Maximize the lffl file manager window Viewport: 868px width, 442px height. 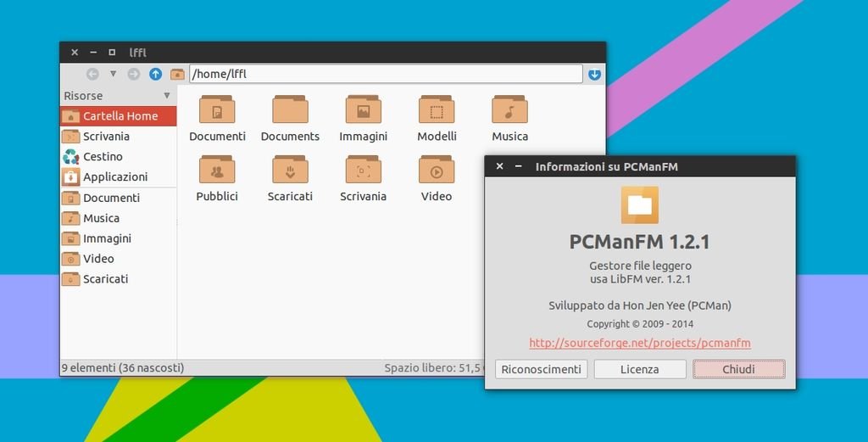coord(112,52)
